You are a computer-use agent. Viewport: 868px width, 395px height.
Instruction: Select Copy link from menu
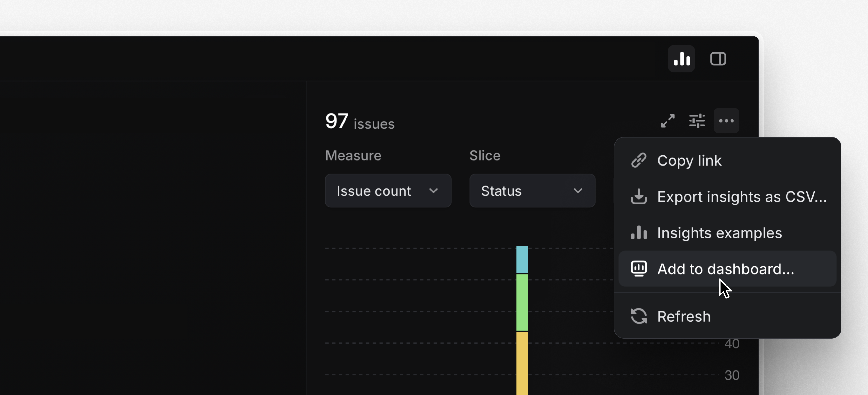pos(727,160)
